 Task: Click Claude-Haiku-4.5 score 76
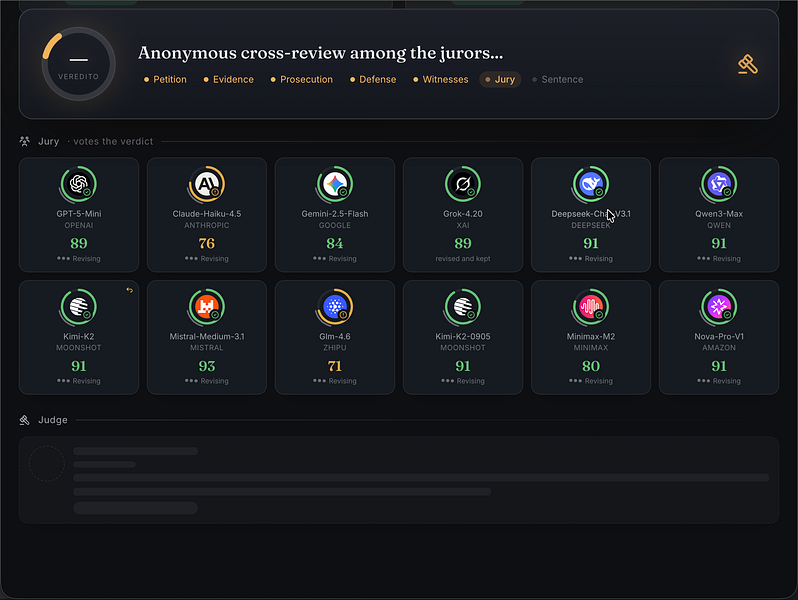click(x=207, y=243)
